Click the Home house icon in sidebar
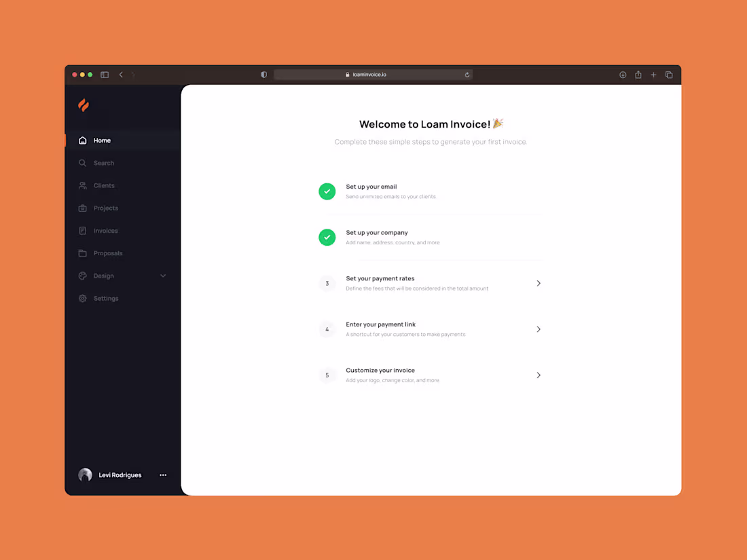The image size is (747, 560). tap(82, 141)
